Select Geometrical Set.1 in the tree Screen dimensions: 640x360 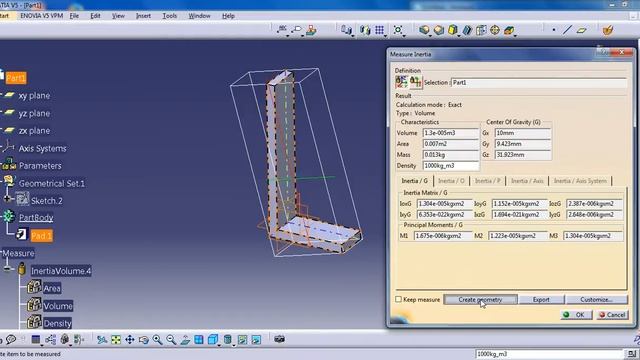[x=51, y=183]
